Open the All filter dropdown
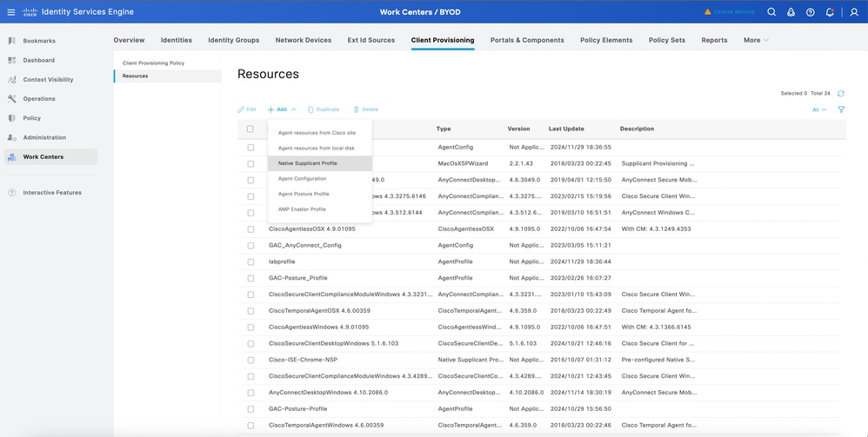Viewport: 868px width, 437px height. coord(819,109)
